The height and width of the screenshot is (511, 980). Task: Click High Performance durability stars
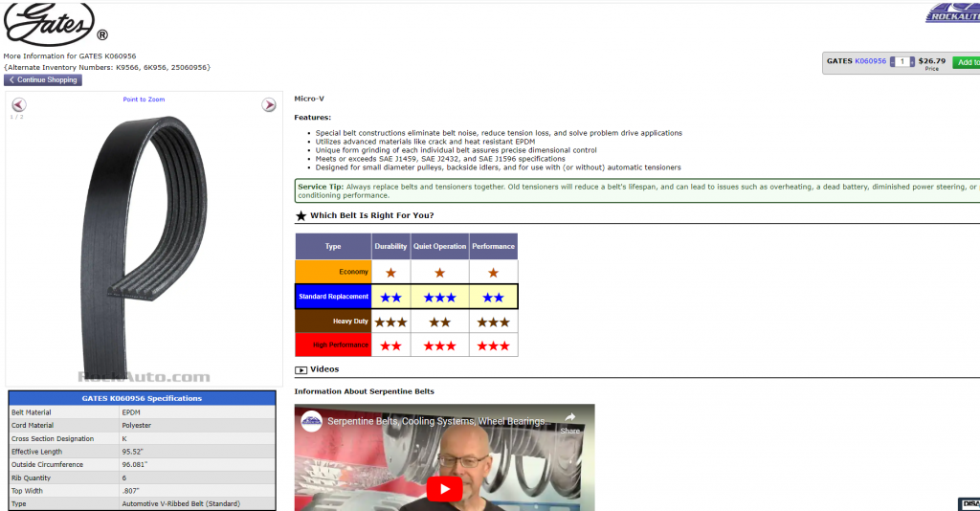pyautogui.click(x=390, y=345)
